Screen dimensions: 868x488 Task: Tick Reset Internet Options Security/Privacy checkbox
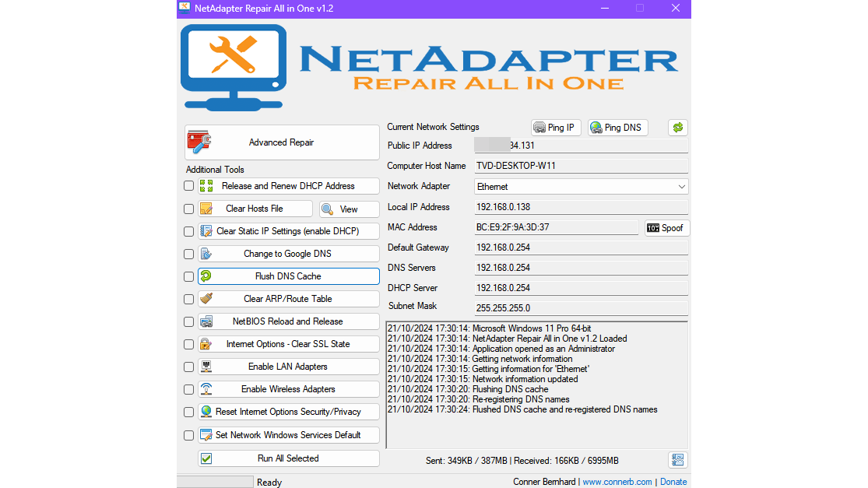(x=188, y=413)
